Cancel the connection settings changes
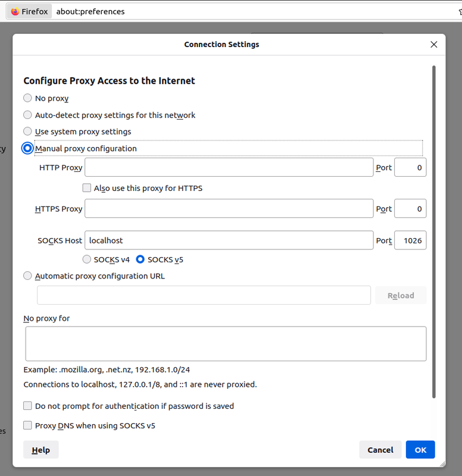 [x=380, y=450]
